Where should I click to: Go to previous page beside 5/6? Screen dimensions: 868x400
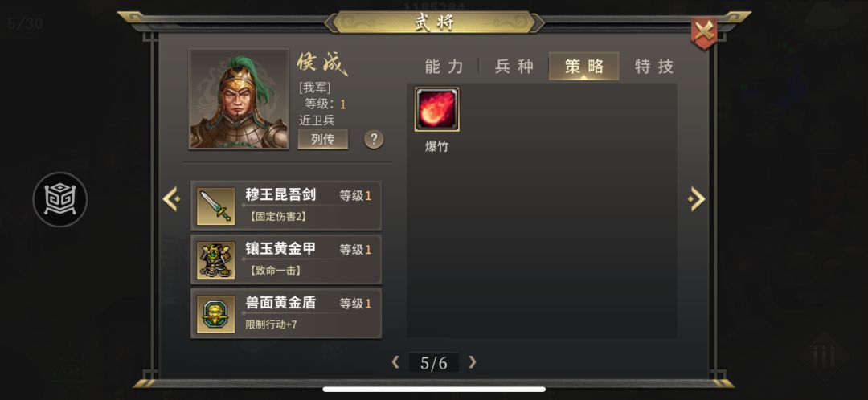click(395, 362)
